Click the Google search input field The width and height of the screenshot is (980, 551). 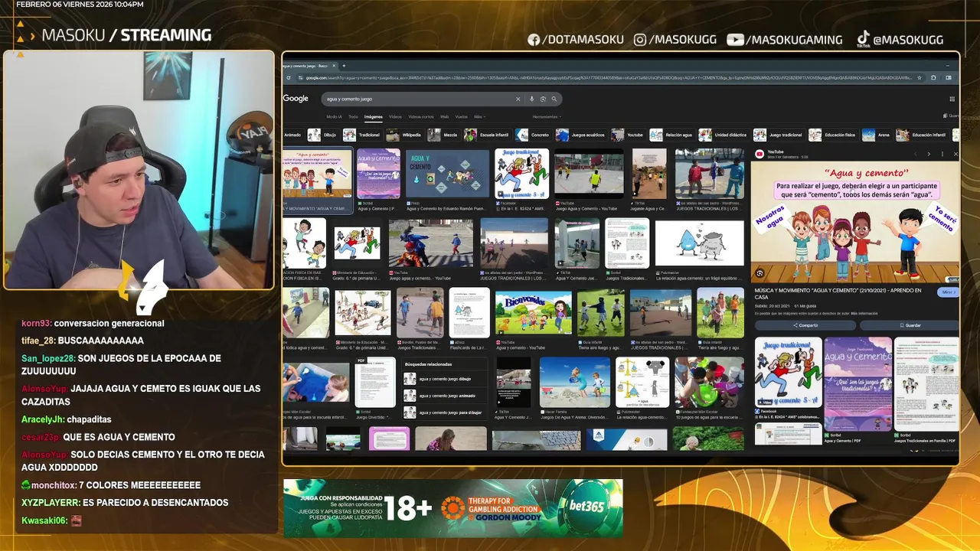click(417, 99)
